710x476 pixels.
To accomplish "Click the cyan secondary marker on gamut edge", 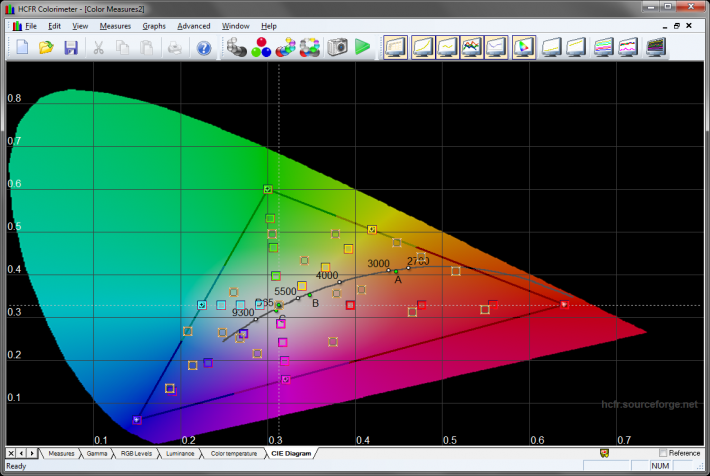I will click(x=202, y=305).
